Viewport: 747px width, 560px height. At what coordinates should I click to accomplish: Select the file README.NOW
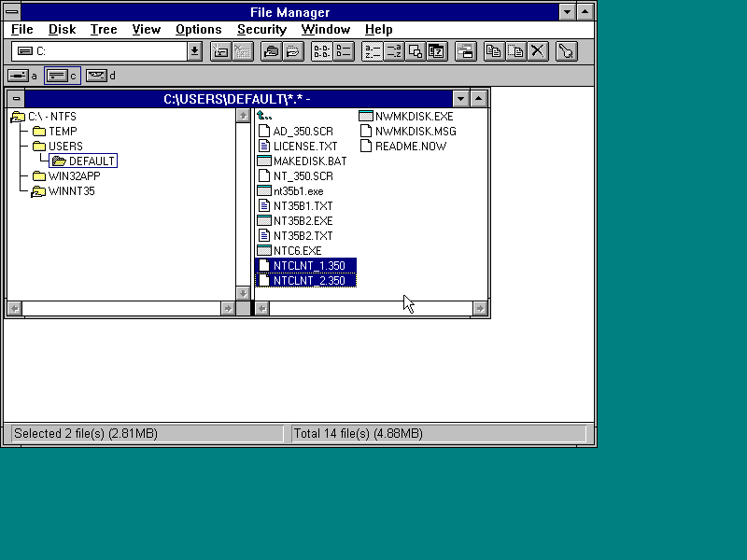(x=403, y=147)
